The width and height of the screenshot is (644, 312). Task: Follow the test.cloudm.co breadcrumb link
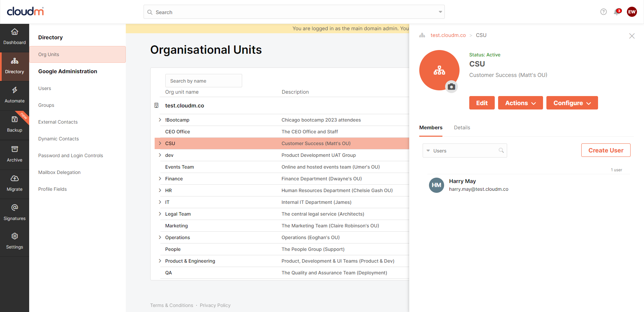pyautogui.click(x=448, y=35)
